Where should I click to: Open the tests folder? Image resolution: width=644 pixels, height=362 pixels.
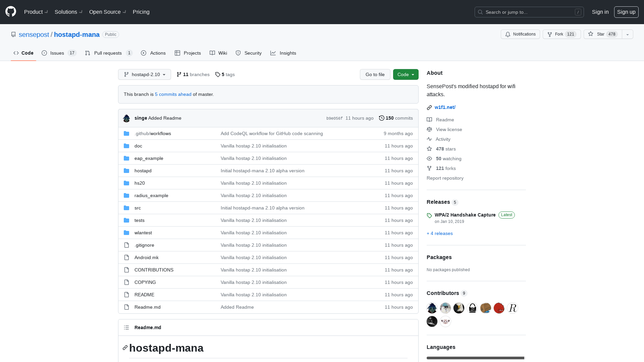coord(140,220)
